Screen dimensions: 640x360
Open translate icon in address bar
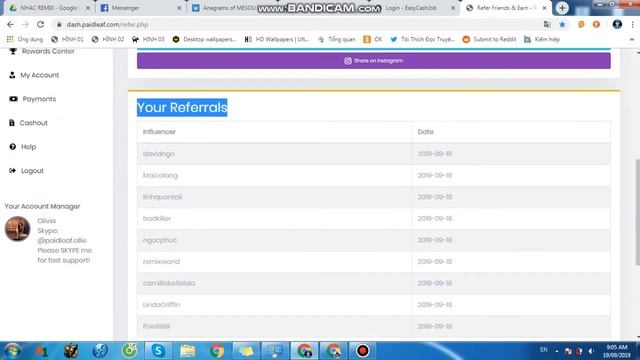pos(547,24)
